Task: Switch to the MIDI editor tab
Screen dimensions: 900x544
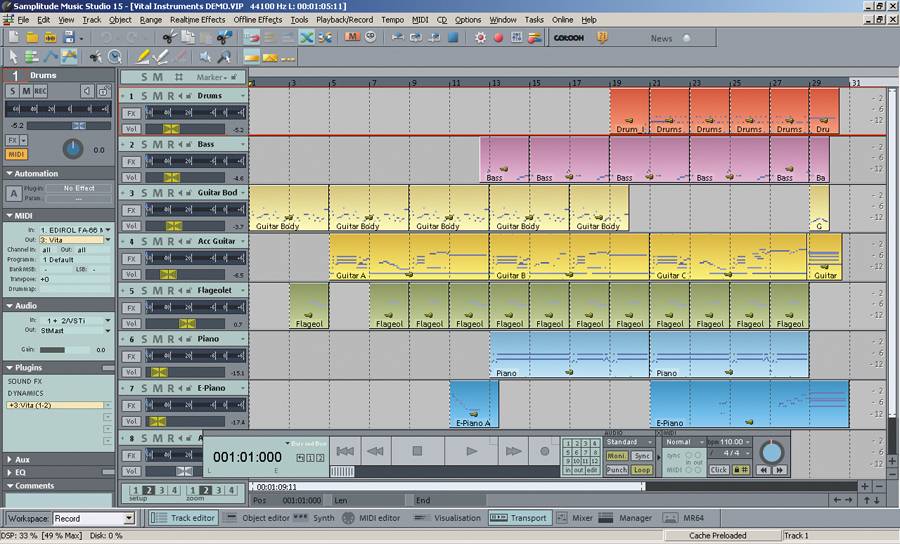Action: (371, 518)
